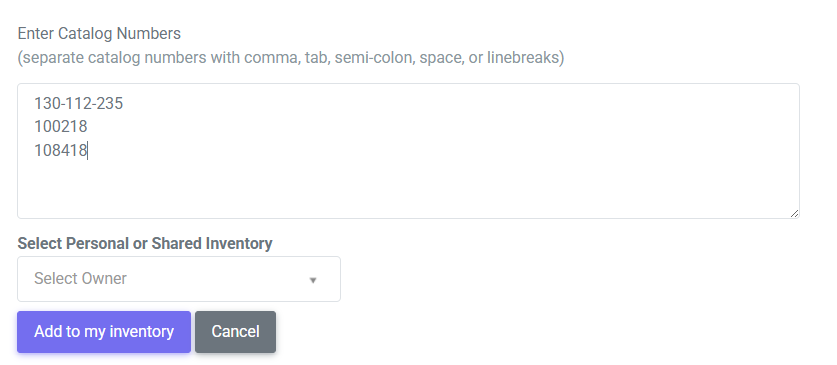Click the Select Owner placeholder text
Image resolution: width=837 pixels, height=365 pixels.
(80, 279)
